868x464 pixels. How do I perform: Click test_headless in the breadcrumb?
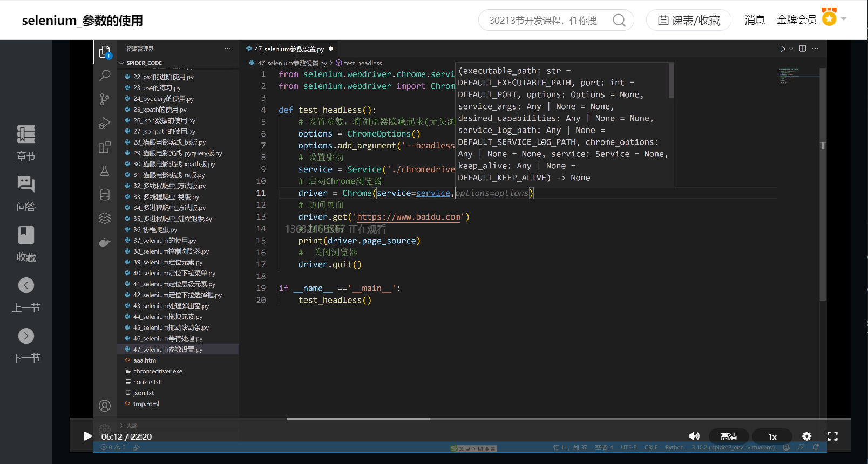(x=363, y=63)
